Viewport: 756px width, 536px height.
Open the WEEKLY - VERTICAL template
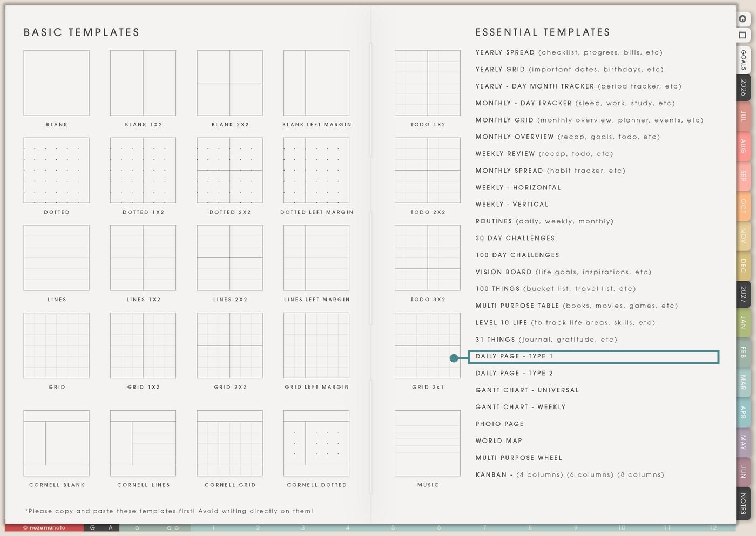pos(512,205)
